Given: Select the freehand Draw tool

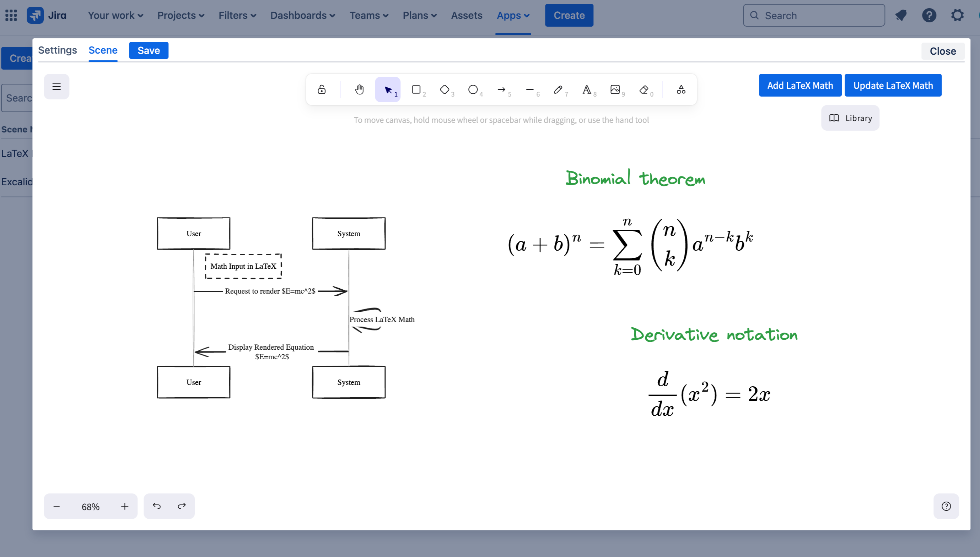Looking at the screenshot, I should click(558, 89).
